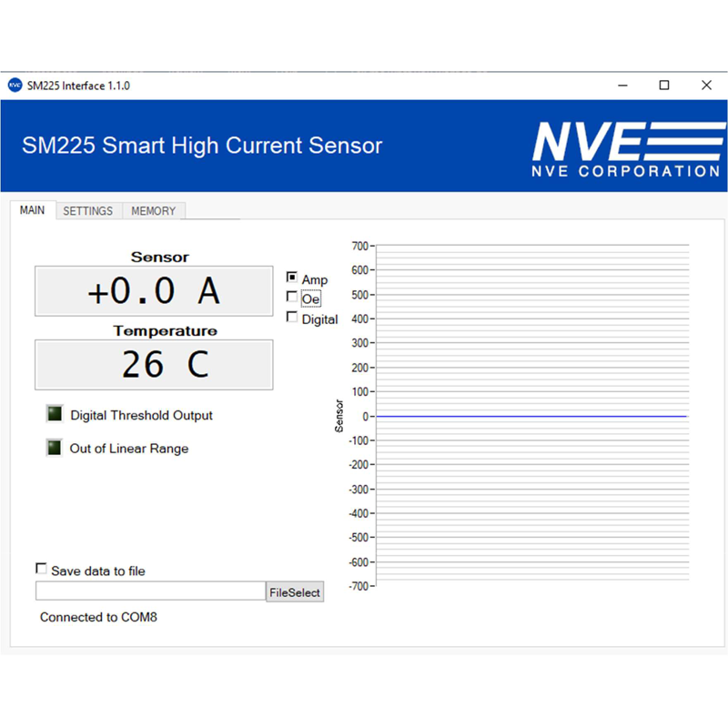Click the NVE Corporation logo in banner
728x728 pixels.
click(x=628, y=149)
